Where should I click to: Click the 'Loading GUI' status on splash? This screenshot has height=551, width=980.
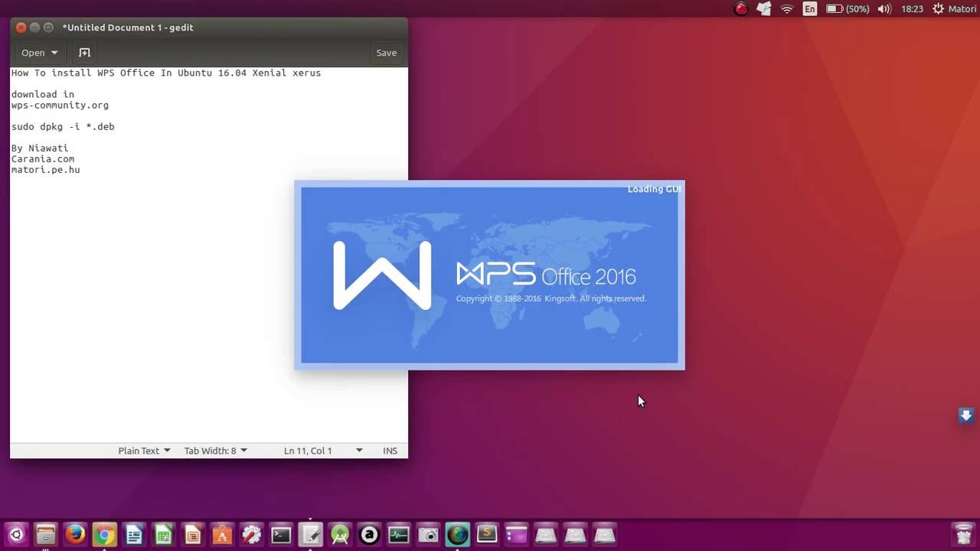[x=653, y=189]
